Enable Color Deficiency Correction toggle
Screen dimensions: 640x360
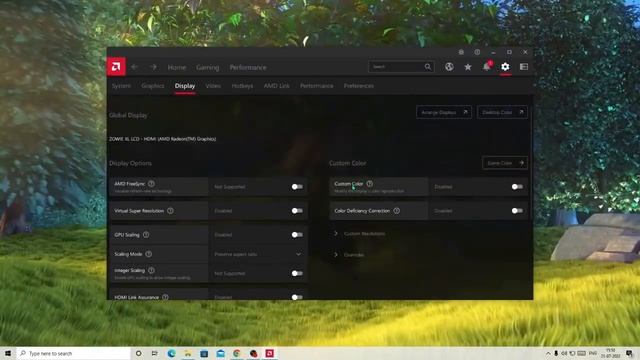coord(517,211)
